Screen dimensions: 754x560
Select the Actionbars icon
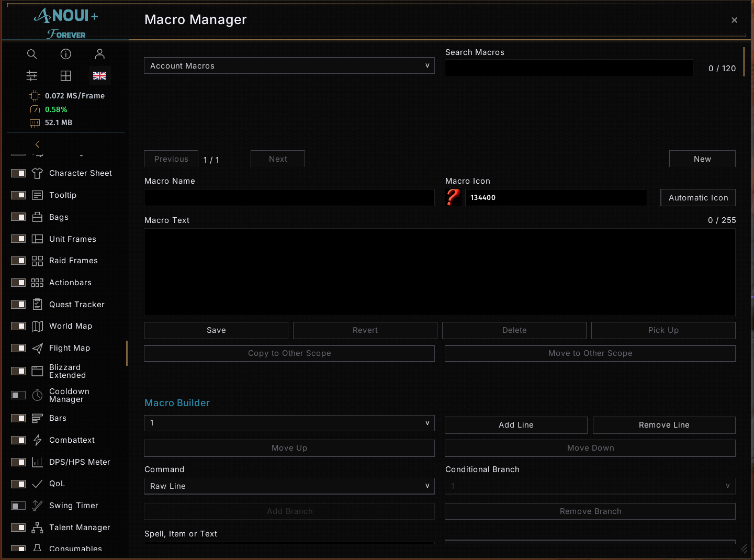click(37, 283)
